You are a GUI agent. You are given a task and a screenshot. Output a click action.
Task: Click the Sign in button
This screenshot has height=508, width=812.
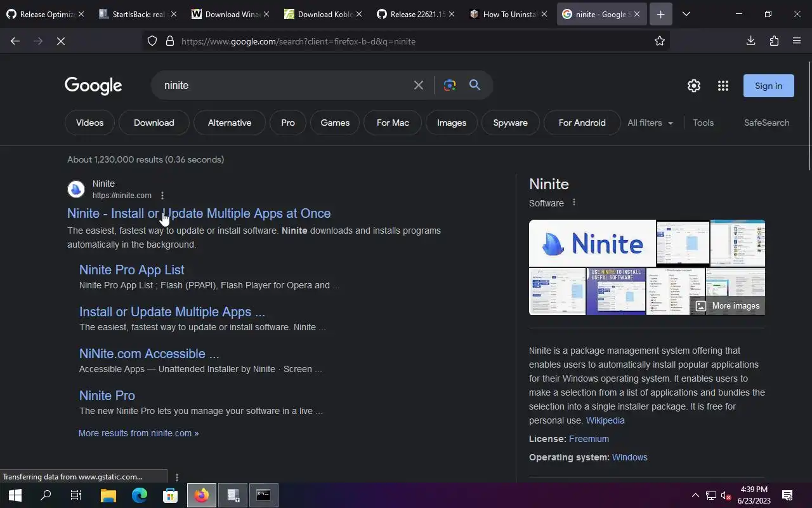[x=768, y=86]
